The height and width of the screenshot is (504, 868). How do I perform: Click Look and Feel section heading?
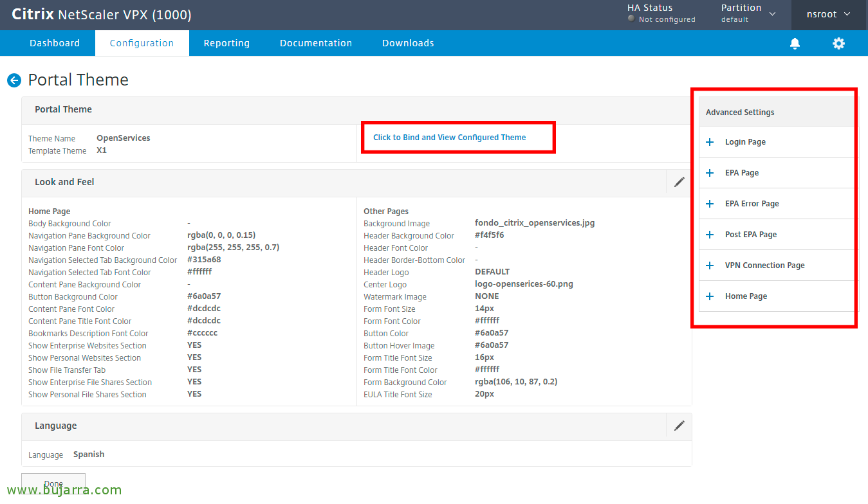point(64,182)
